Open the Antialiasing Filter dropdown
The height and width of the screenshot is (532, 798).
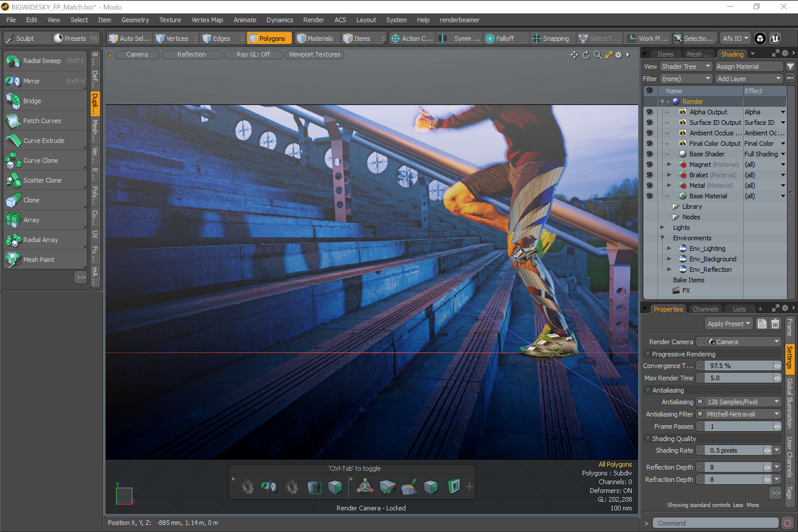(x=742, y=414)
